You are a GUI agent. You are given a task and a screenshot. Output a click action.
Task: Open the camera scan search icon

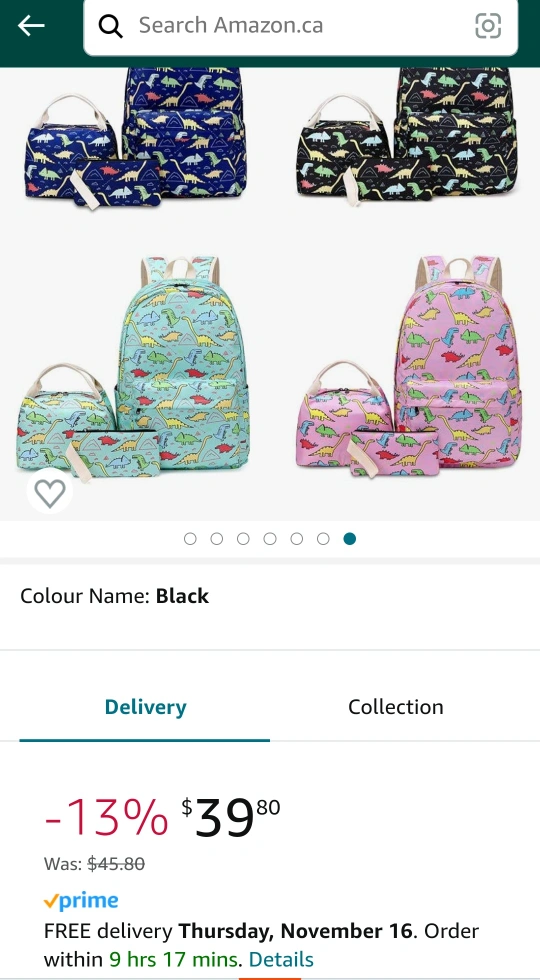click(488, 26)
